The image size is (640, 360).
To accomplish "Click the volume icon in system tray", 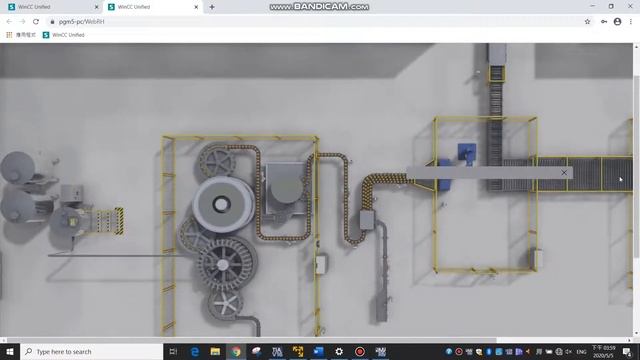I will (x=568, y=352).
